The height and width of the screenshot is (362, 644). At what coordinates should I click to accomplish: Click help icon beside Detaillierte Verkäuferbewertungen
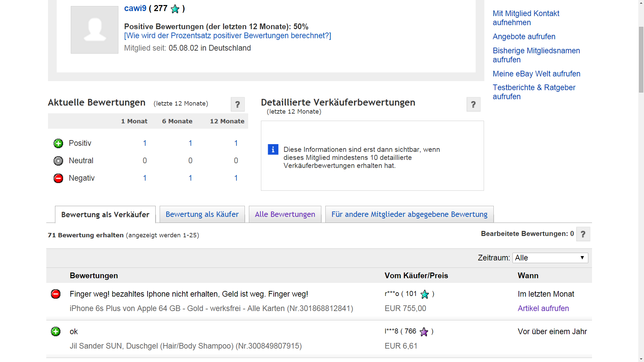pyautogui.click(x=473, y=105)
